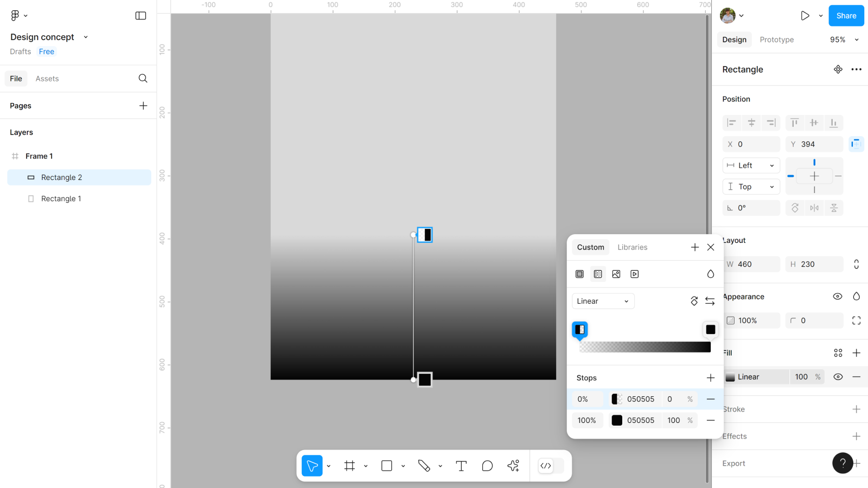This screenshot has height=488, width=868.
Task: Switch to the Prototype tab
Action: (776, 40)
